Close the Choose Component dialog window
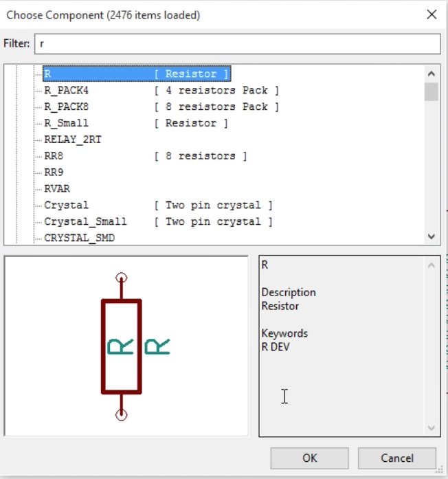This screenshot has width=448, height=479. (432, 14)
